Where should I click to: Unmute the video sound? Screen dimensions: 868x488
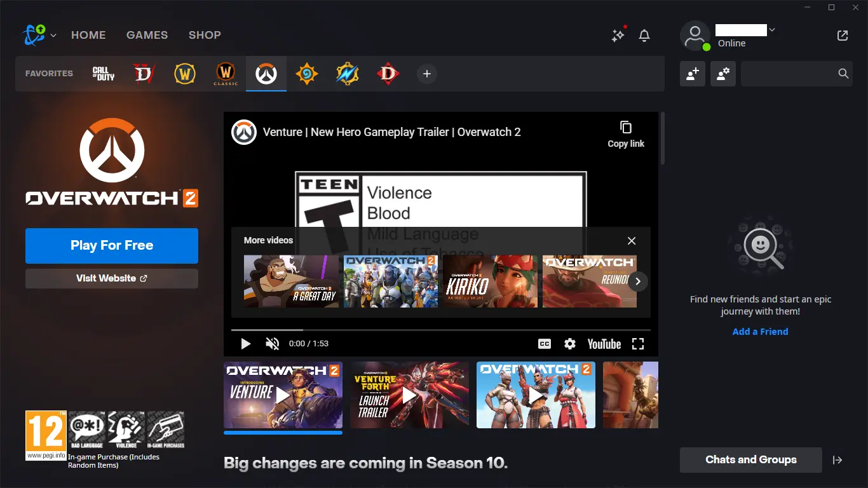[x=273, y=344]
